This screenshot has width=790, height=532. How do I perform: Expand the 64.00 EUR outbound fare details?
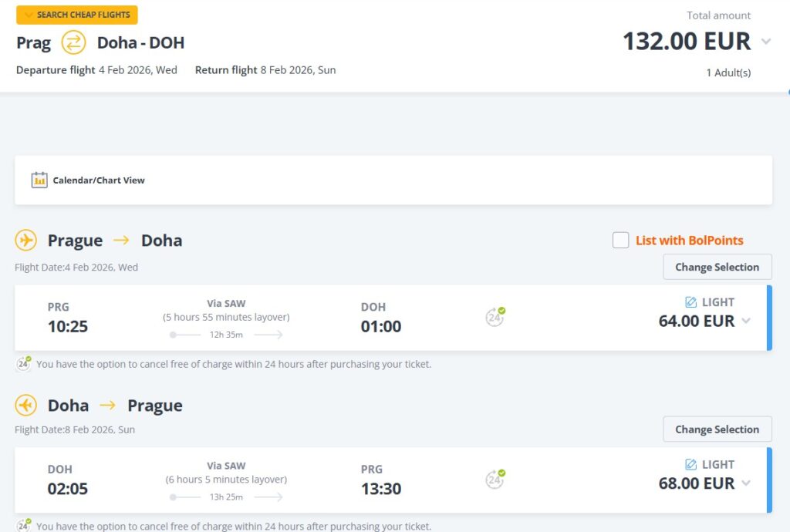[746, 322]
